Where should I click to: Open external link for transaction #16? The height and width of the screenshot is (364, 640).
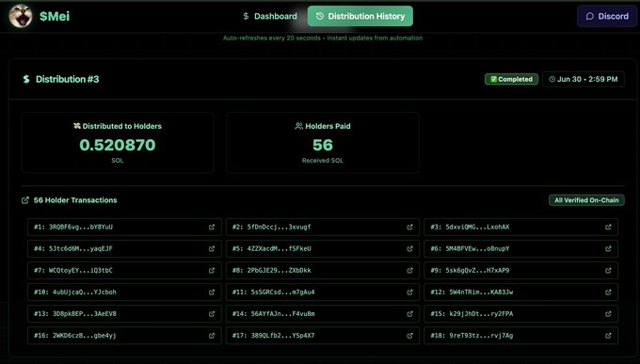[212, 336]
